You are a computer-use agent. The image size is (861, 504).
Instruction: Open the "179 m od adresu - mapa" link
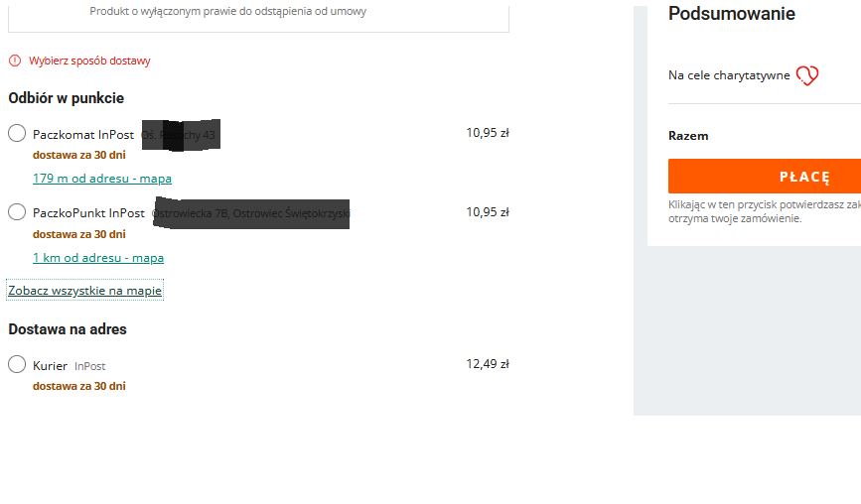tap(102, 179)
